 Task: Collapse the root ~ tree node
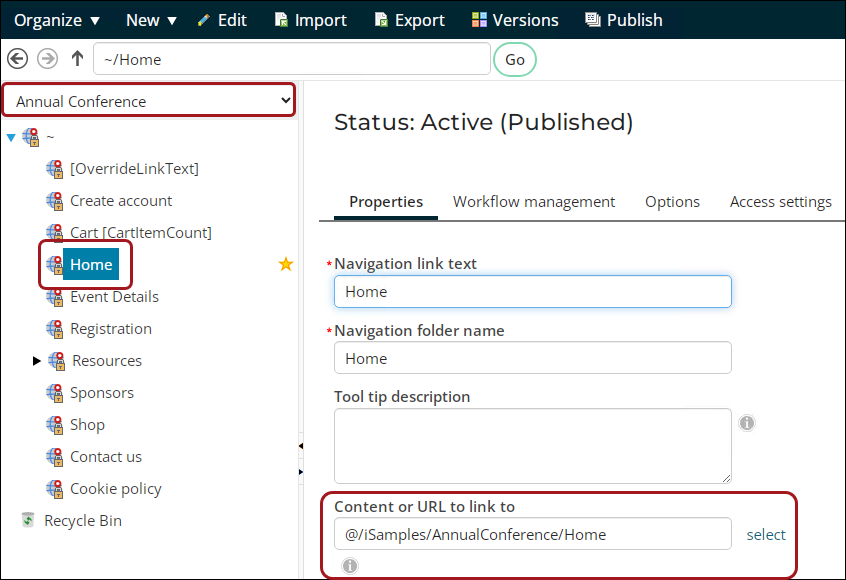coord(11,138)
